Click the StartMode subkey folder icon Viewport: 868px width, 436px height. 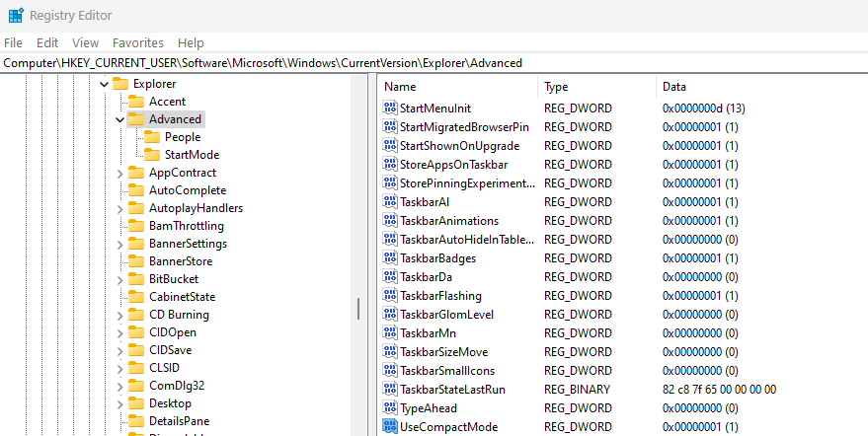[x=152, y=154]
